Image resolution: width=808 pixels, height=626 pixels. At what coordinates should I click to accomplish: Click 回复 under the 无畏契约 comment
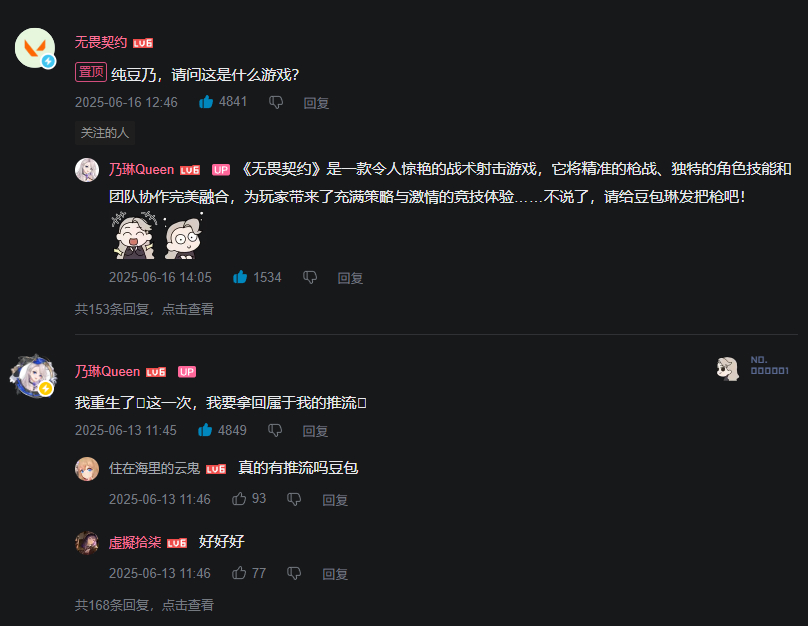point(316,103)
